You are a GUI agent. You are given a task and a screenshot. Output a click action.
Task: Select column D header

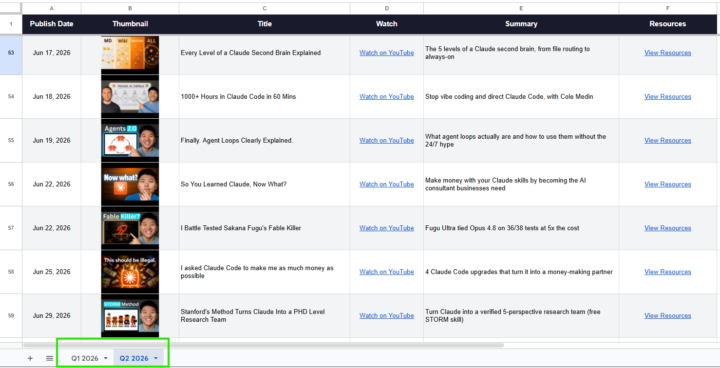coord(387,8)
